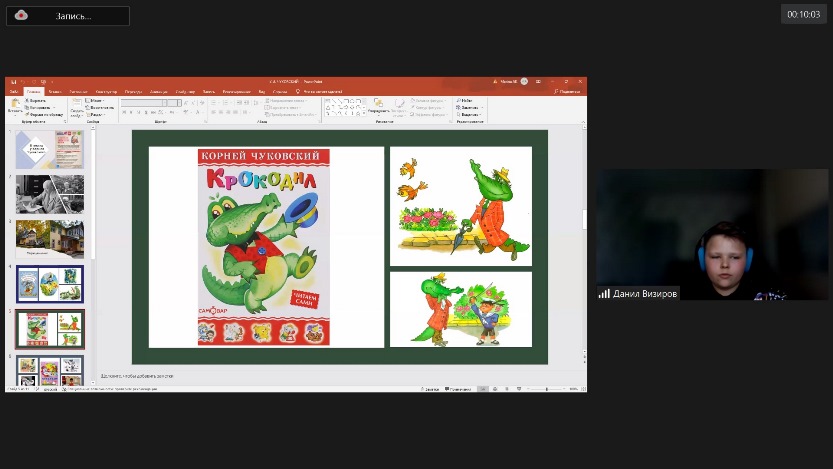Viewport: 833px width, 469px height.
Task: Click the Notes button in status bar
Action: (431, 388)
